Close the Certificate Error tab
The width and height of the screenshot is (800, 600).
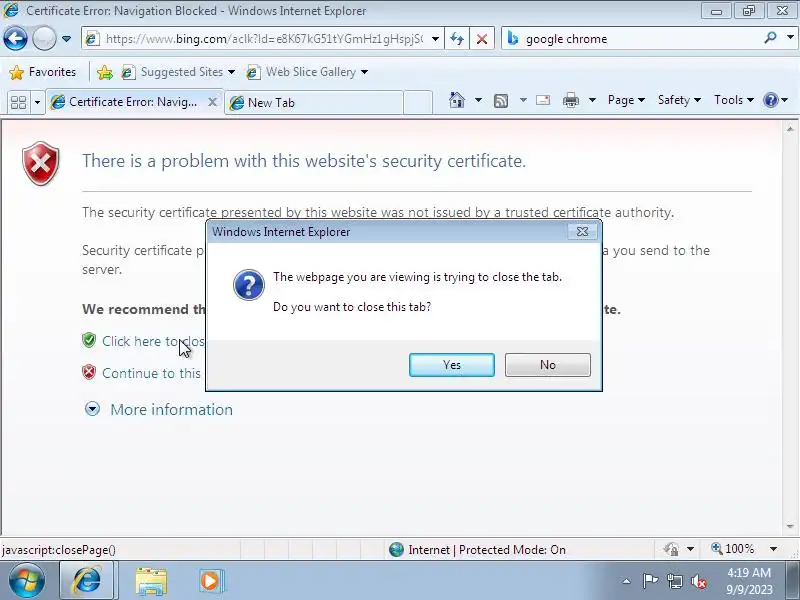click(212, 102)
